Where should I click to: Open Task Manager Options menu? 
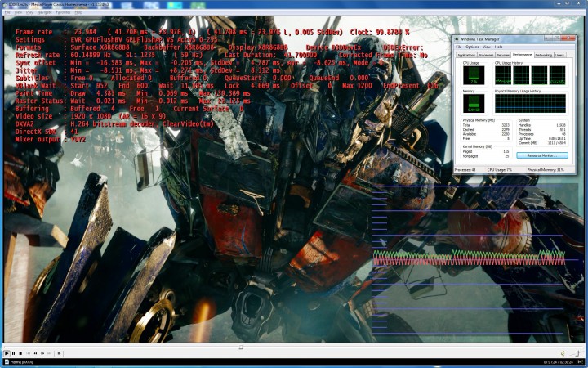coord(472,47)
